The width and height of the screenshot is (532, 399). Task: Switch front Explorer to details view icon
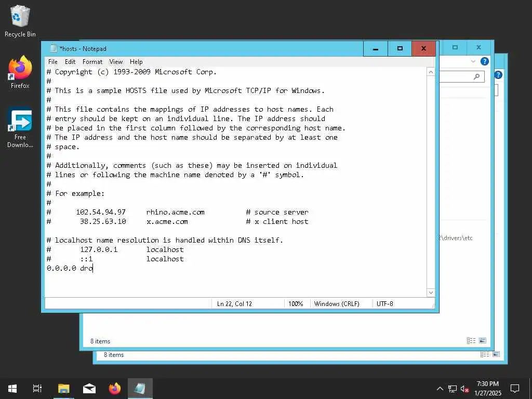click(x=471, y=340)
